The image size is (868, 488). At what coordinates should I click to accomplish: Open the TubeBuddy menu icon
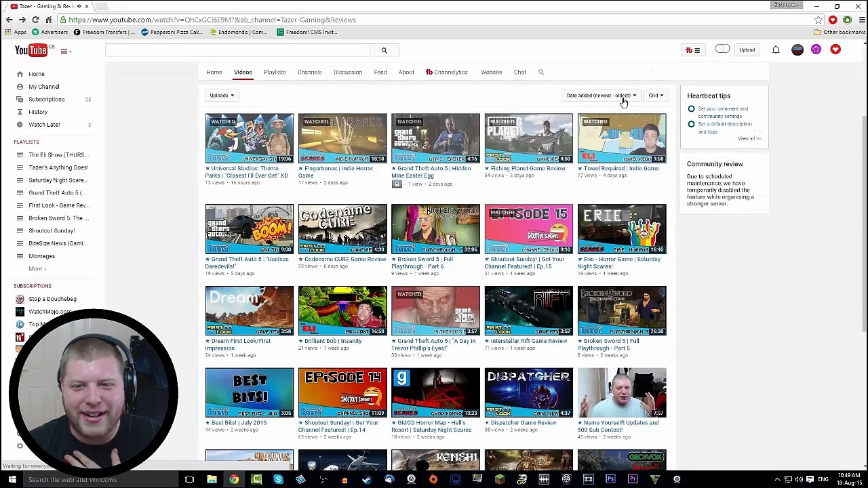click(x=692, y=49)
